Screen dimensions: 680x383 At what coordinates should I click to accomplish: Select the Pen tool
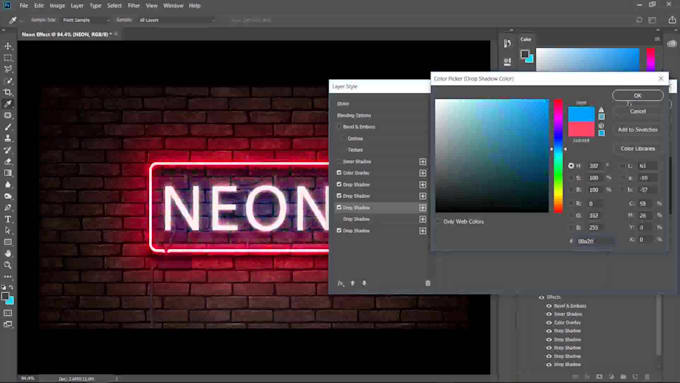(x=8, y=208)
